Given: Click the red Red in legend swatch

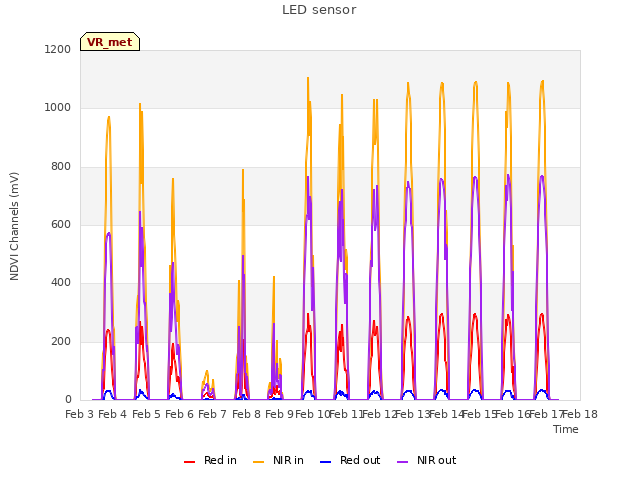Looking at the screenshot, I should (189, 462).
